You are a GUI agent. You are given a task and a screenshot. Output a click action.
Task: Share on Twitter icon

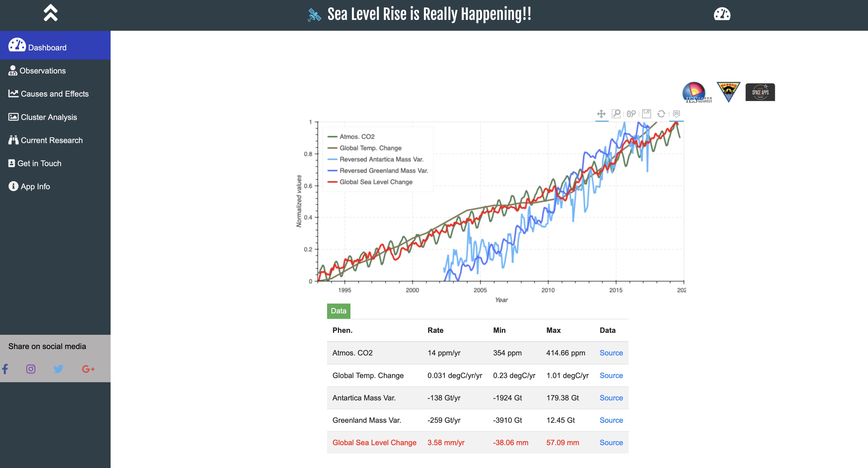pos(58,369)
